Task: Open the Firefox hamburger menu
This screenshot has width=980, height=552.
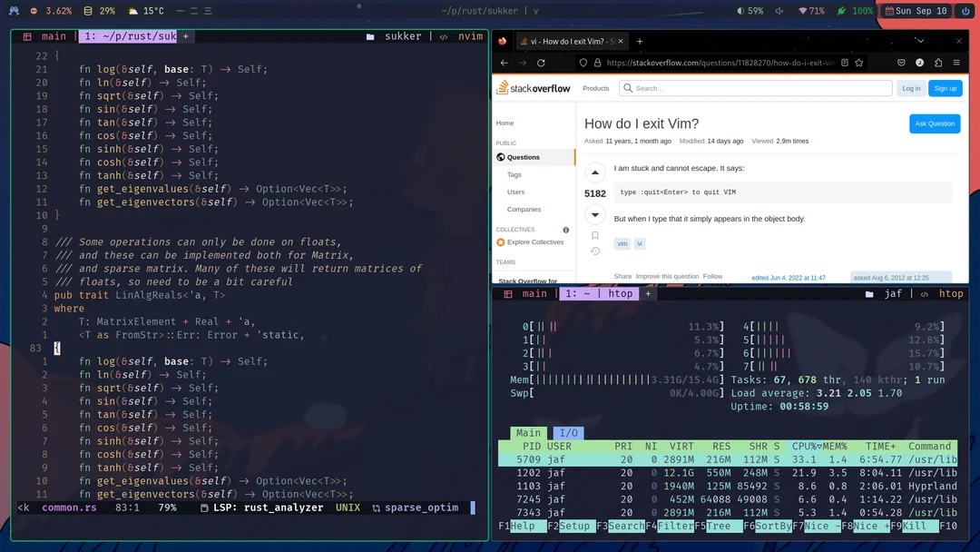Action: point(955,63)
